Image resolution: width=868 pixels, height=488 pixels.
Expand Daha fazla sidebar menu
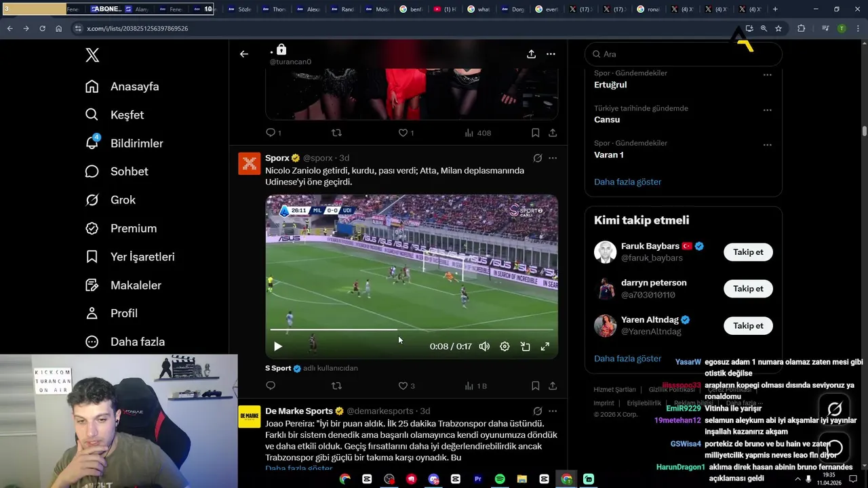125,342
